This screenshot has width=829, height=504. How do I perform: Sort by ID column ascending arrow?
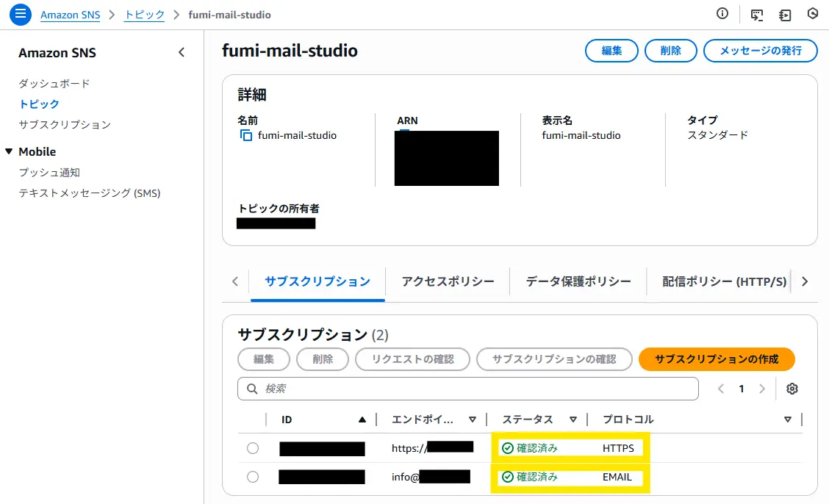pos(362,420)
